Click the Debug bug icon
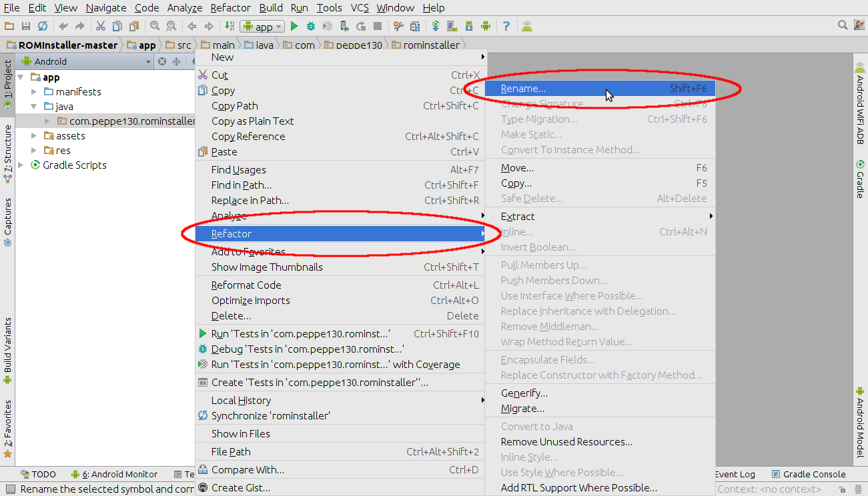Image resolution: width=868 pixels, height=496 pixels. pos(311,26)
